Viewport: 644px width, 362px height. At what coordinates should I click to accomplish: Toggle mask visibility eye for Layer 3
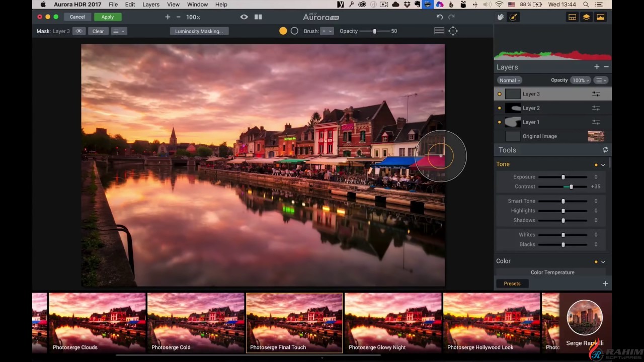coord(78,31)
